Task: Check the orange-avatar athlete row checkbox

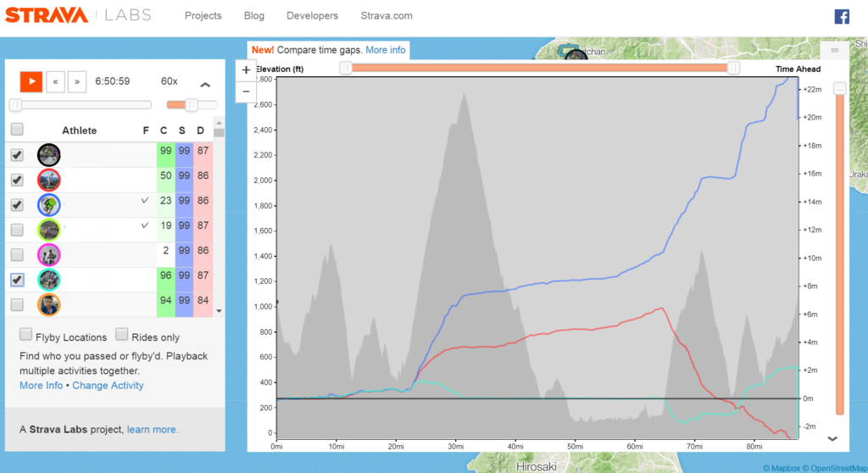Action: [17, 304]
